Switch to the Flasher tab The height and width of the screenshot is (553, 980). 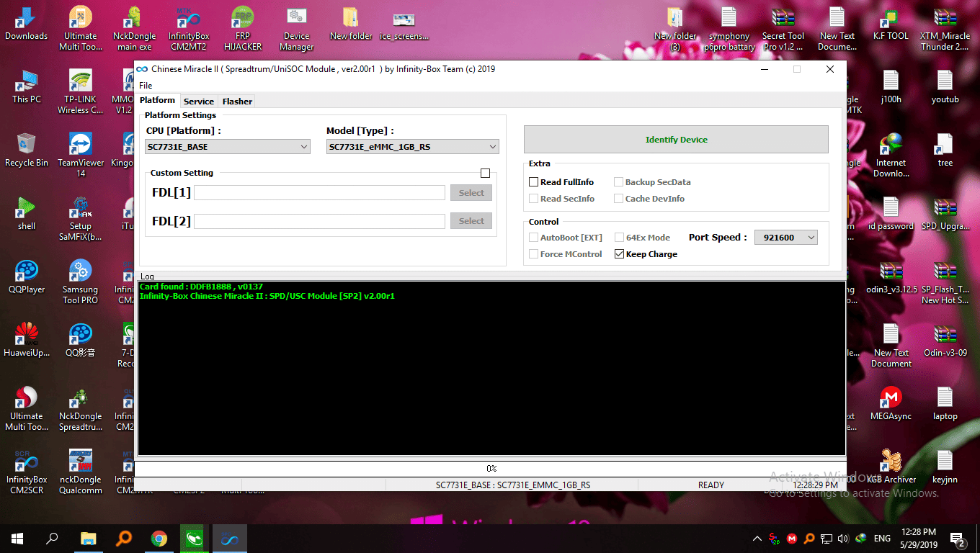[237, 102]
